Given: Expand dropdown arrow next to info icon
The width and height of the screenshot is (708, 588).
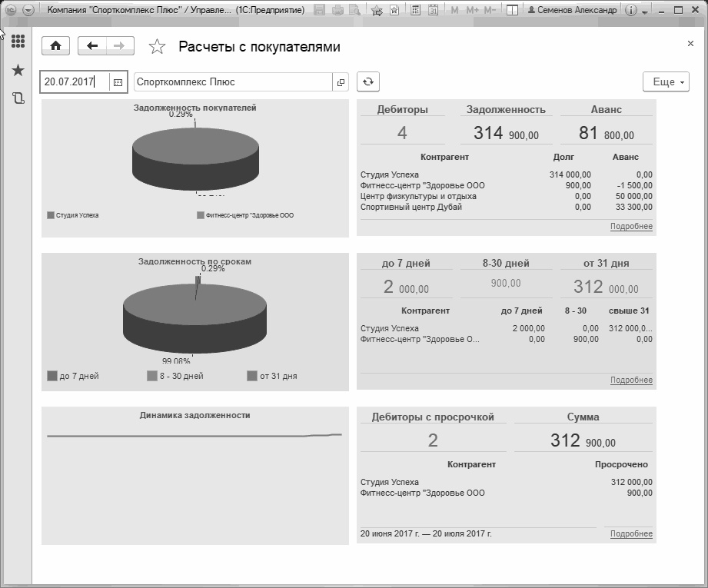Looking at the screenshot, I should point(645,12).
